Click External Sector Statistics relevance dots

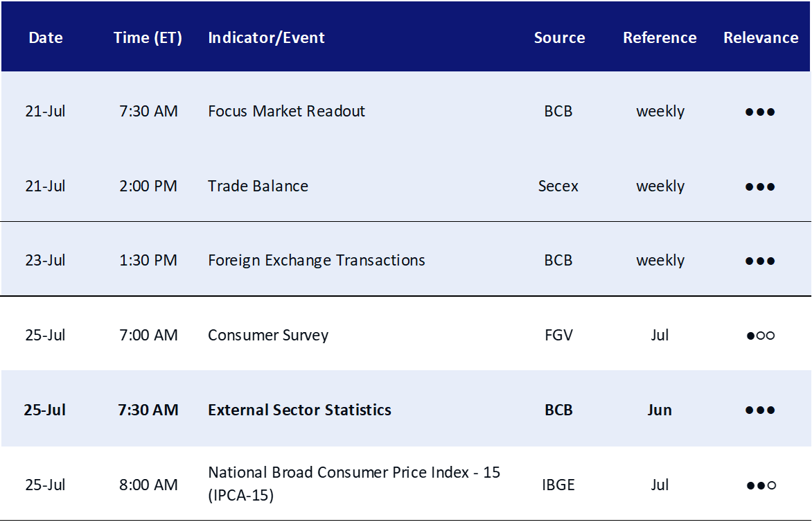[760, 410]
